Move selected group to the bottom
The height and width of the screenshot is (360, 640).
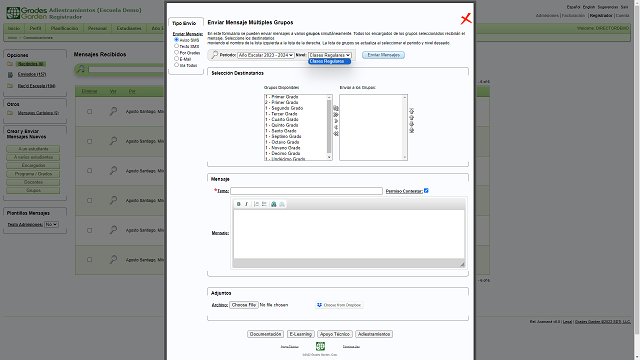pos(411,131)
